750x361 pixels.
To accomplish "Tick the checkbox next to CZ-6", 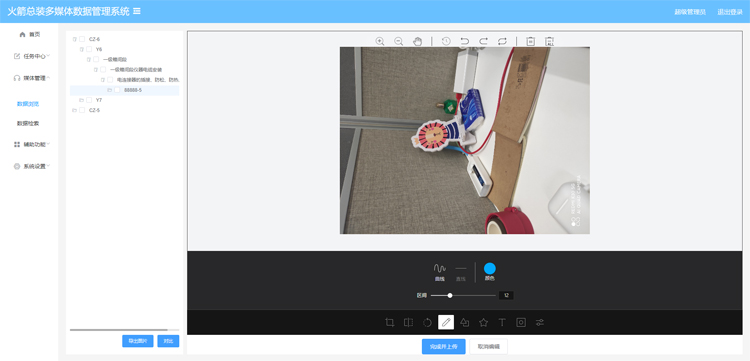I will (82, 39).
